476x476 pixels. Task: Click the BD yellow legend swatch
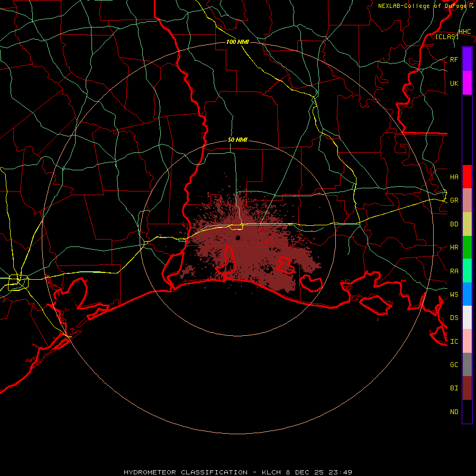[x=467, y=224]
